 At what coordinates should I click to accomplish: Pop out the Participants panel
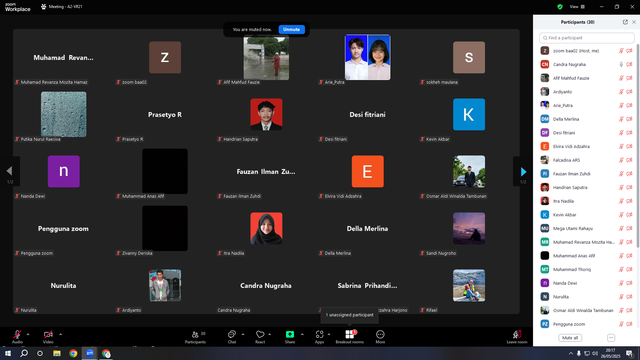[x=625, y=22]
